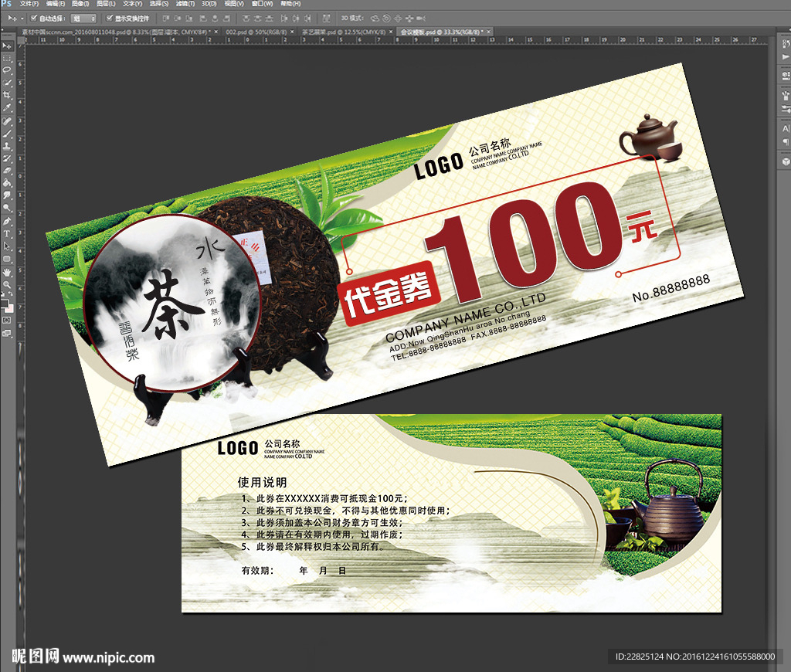Select the Hand tool

click(7, 273)
